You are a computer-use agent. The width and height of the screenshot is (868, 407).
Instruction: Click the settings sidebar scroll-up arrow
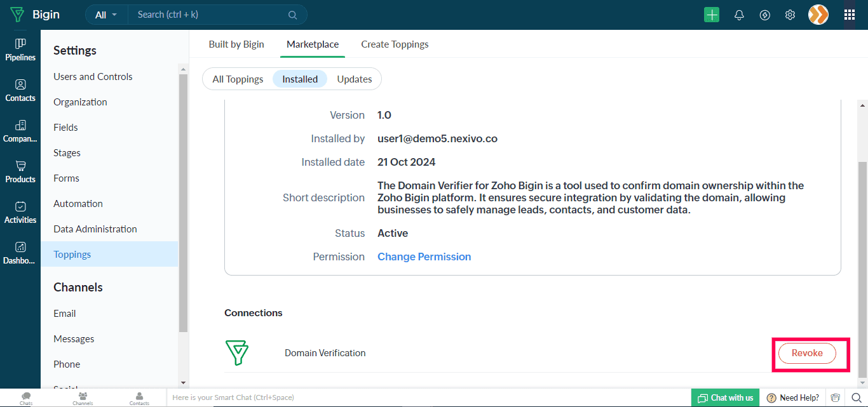[x=184, y=69]
